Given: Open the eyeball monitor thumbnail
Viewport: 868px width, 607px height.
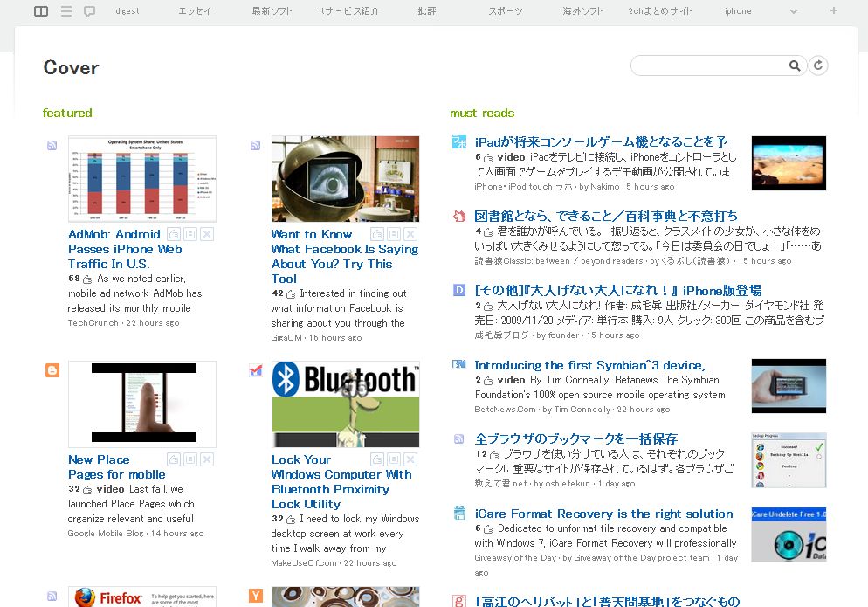Looking at the screenshot, I should (346, 179).
